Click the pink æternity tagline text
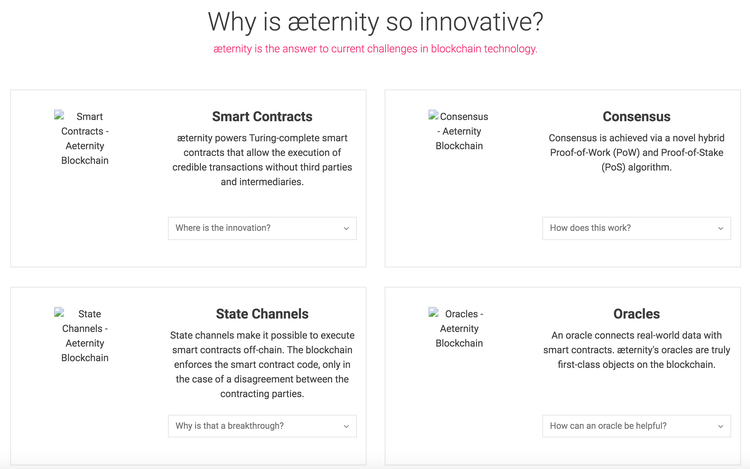 (x=375, y=49)
